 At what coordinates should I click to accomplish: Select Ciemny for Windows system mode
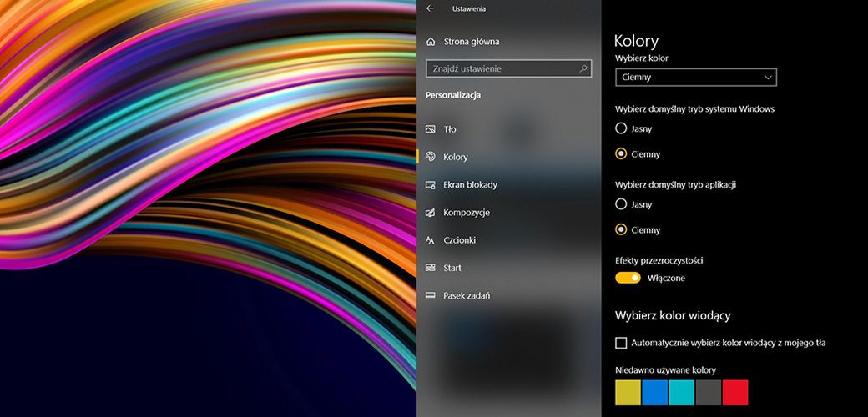pos(621,153)
